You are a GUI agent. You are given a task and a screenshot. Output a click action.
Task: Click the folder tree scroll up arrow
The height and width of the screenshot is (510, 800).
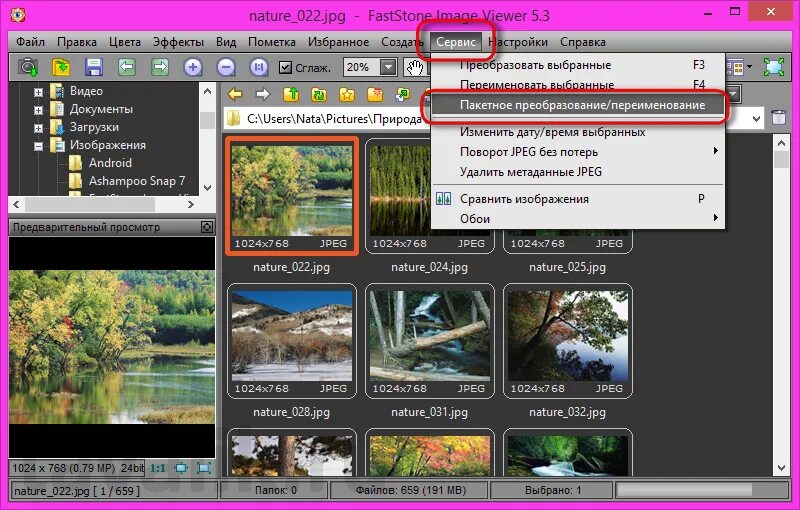(x=207, y=91)
